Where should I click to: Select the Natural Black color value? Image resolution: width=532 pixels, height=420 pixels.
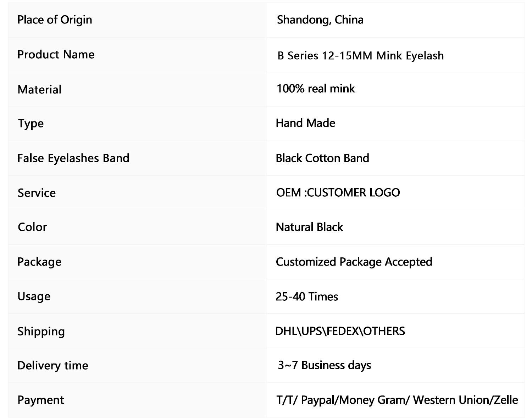(309, 227)
